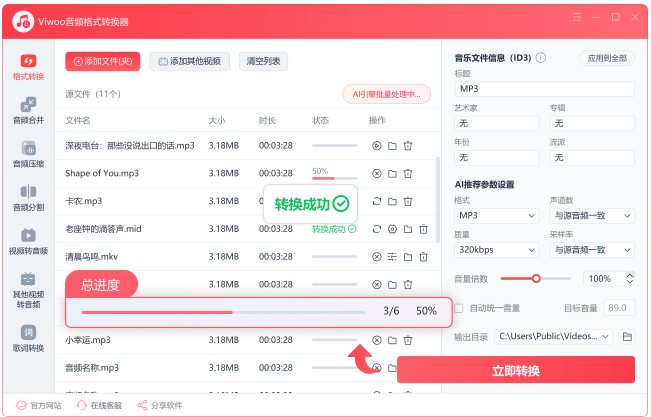Open 其他视频转音频 sidebar item
Viewport: 651px width, 417px height.
coord(28,290)
